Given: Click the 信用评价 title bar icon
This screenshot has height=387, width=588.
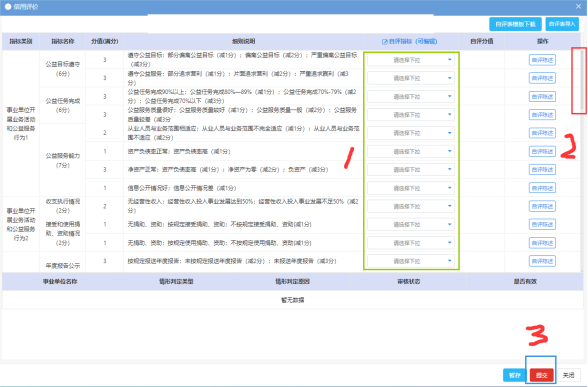Looking at the screenshot, I should click(8, 7).
